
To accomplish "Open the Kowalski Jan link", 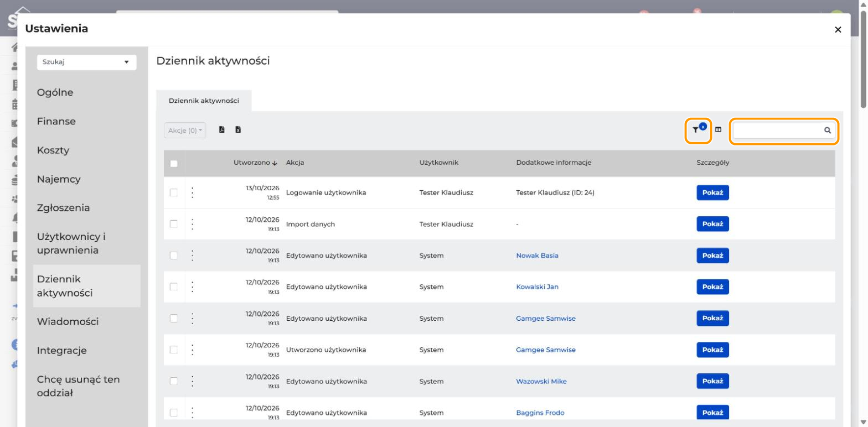I will 537,287.
